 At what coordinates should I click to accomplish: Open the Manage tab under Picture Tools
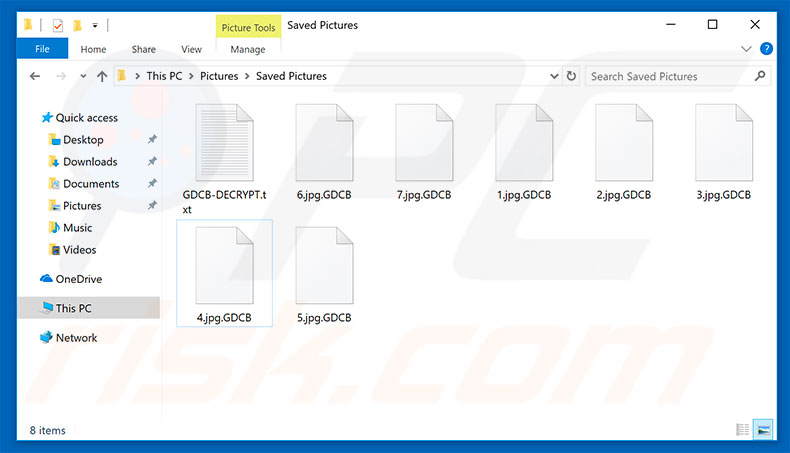point(248,49)
